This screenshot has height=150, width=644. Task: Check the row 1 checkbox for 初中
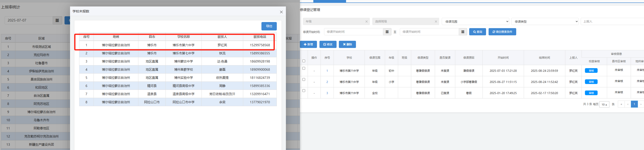tap(304, 68)
